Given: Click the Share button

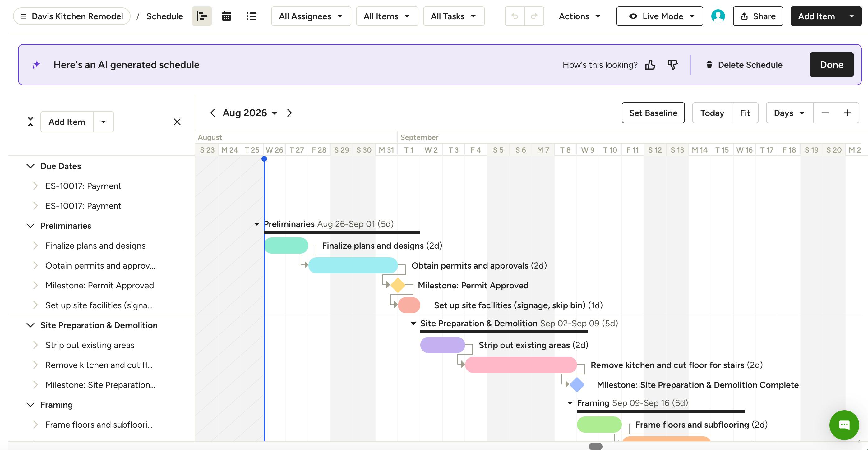Looking at the screenshot, I should tap(758, 16).
